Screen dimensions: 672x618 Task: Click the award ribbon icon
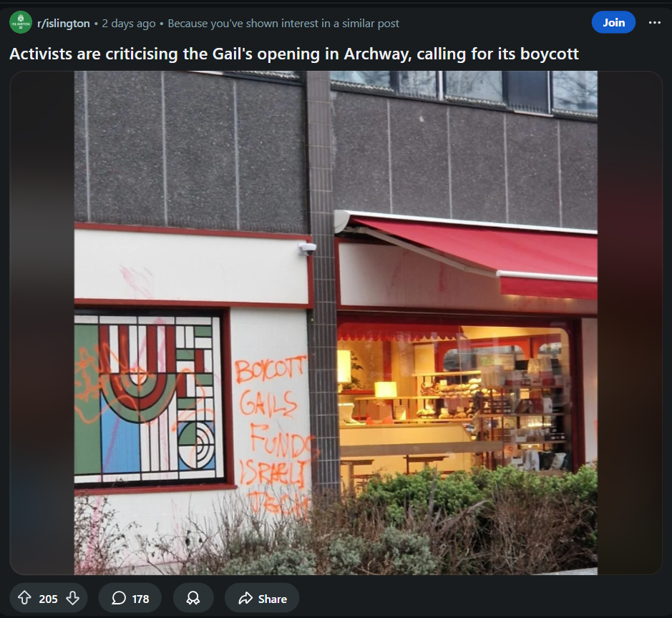coord(193,598)
